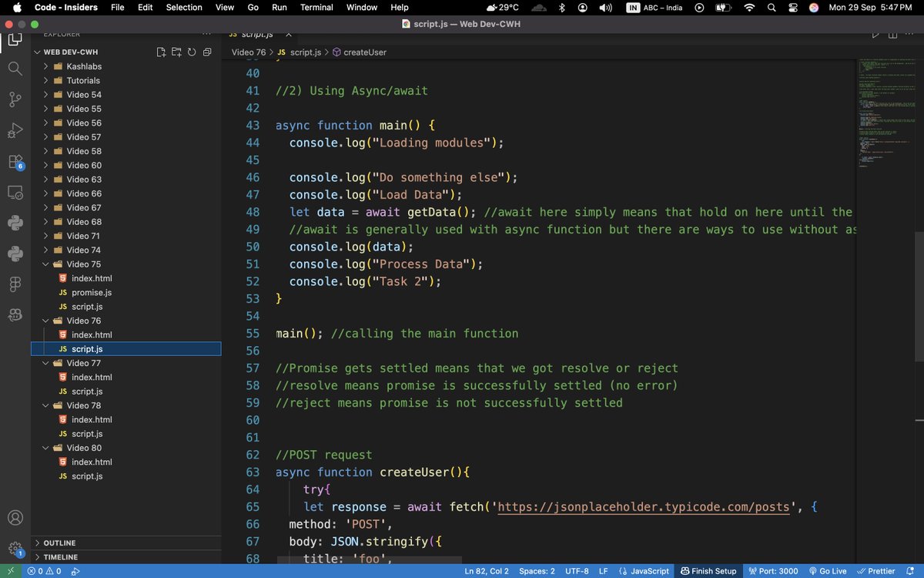Click Ln 82, Col 2 status entry
This screenshot has width=924, height=578.
coord(487,571)
